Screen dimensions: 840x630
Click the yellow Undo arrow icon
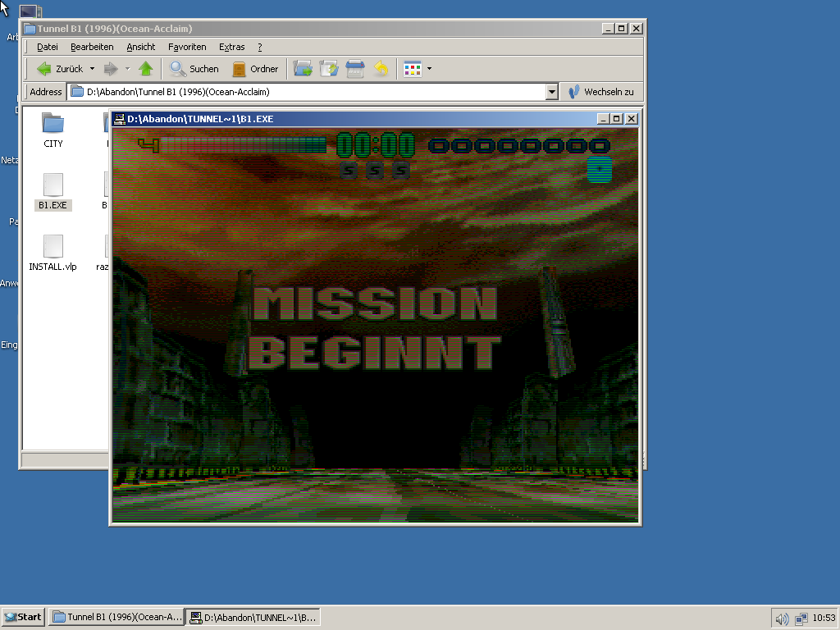(x=381, y=69)
